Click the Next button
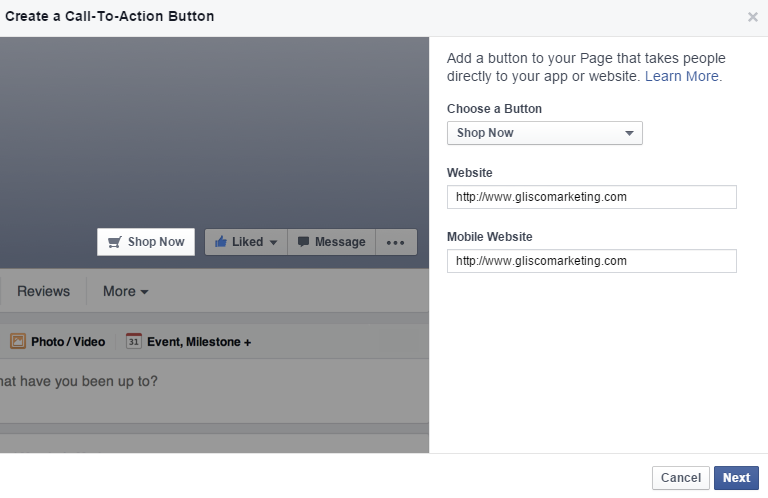 736,477
